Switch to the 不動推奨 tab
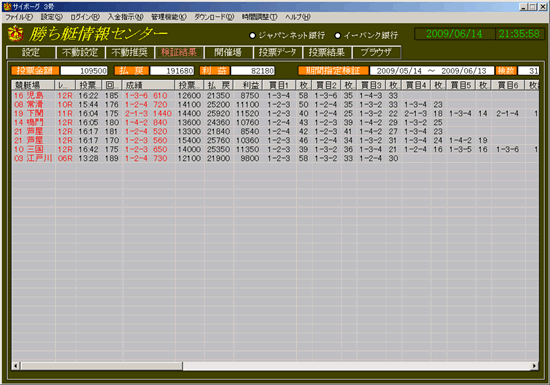 point(129,53)
